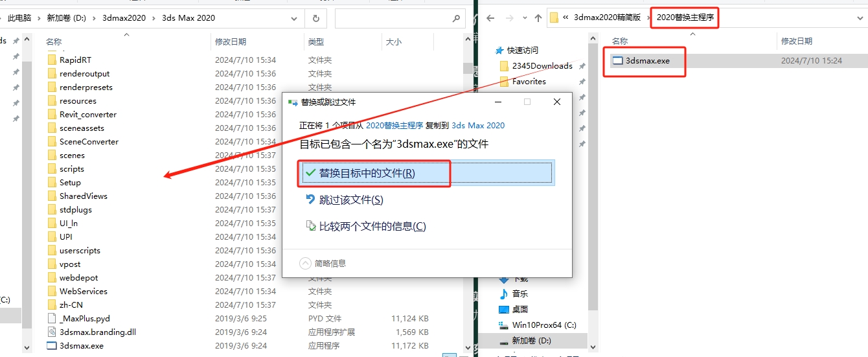This screenshot has height=357, width=868.
Task: Select the sceneassets folder icon
Action: click(x=52, y=128)
